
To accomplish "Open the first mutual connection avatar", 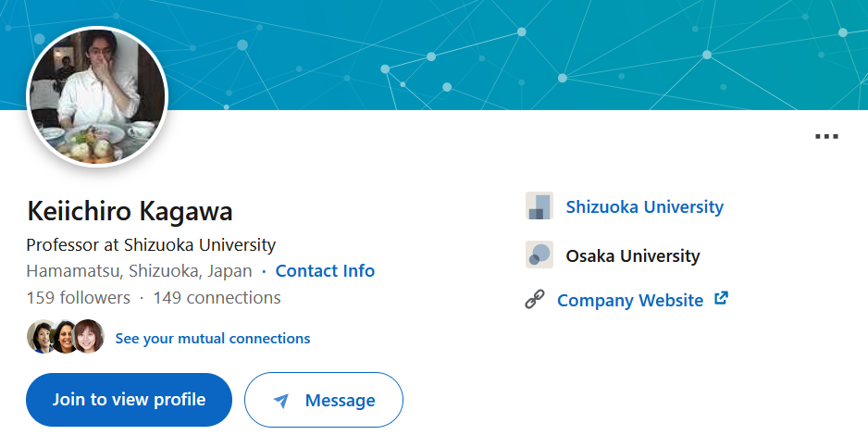I will [40, 337].
